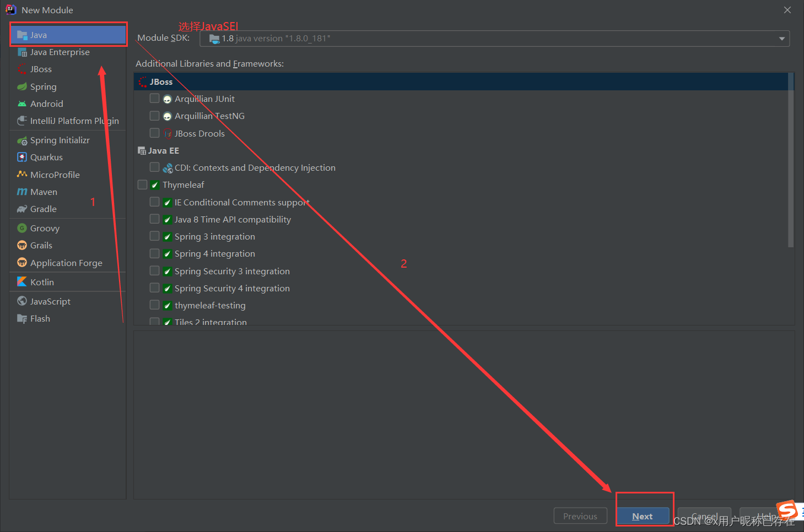
Task: Tick the Spring 3 integration checkbox
Action: (154, 236)
